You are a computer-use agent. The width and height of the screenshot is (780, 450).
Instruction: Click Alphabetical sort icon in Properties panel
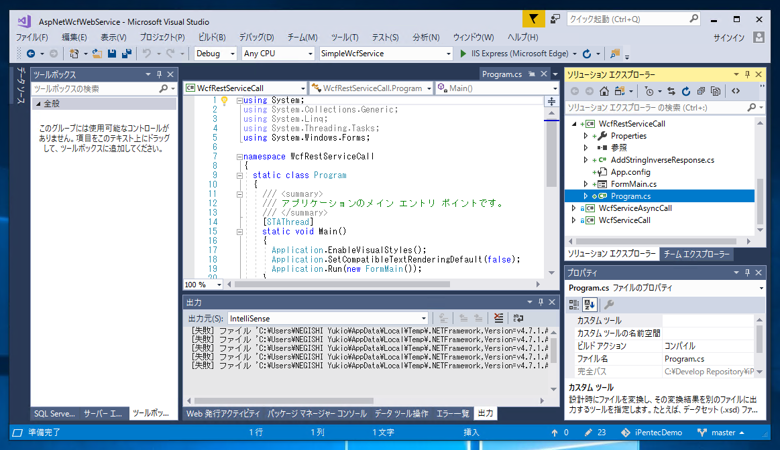click(590, 305)
